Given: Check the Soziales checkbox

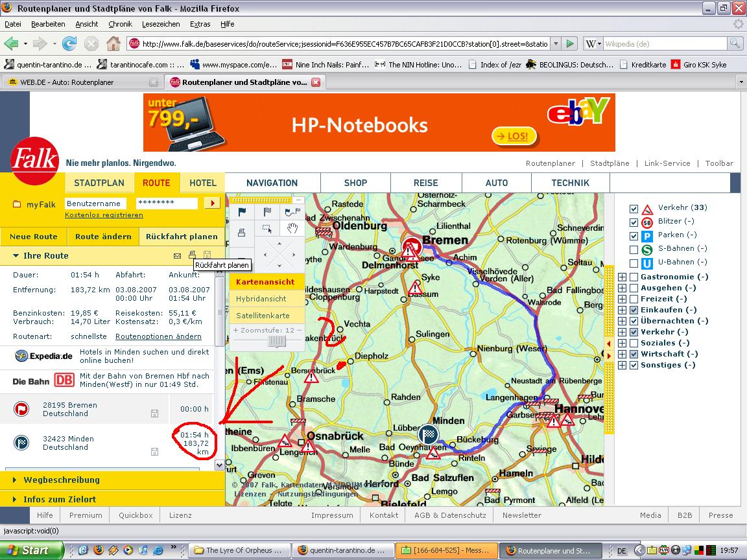Looking at the screenshot, I should click(634, 344).
